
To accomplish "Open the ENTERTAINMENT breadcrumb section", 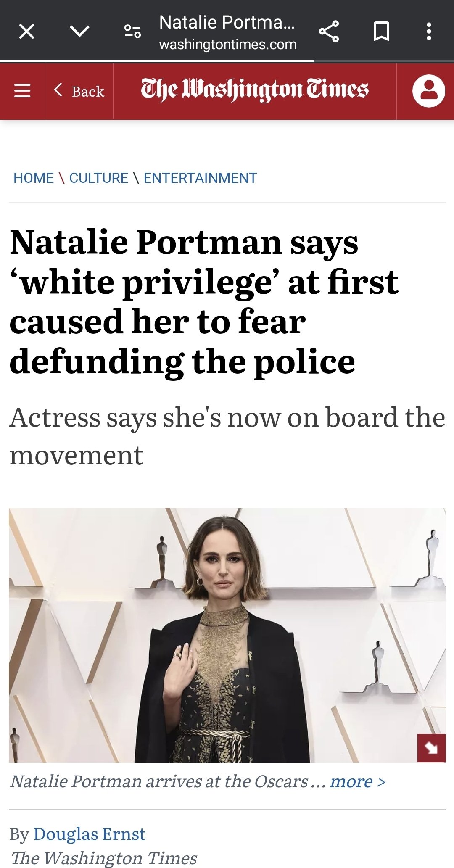I will pos(200,178).
